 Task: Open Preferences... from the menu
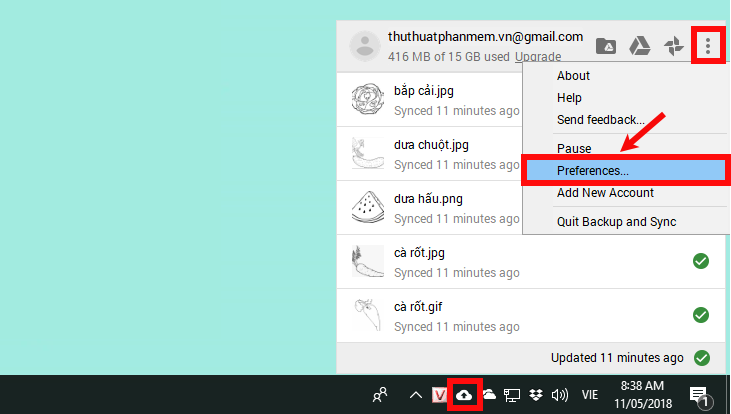[626, 171]
